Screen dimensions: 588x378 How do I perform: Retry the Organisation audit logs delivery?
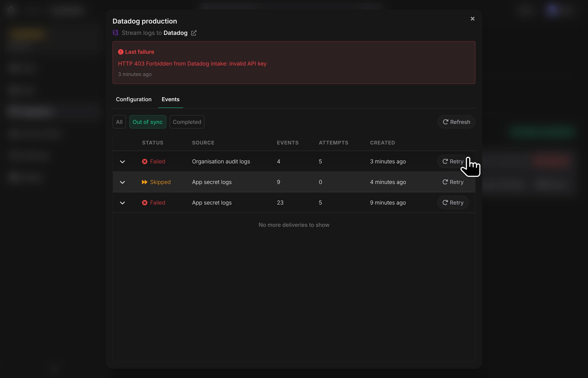453,161
